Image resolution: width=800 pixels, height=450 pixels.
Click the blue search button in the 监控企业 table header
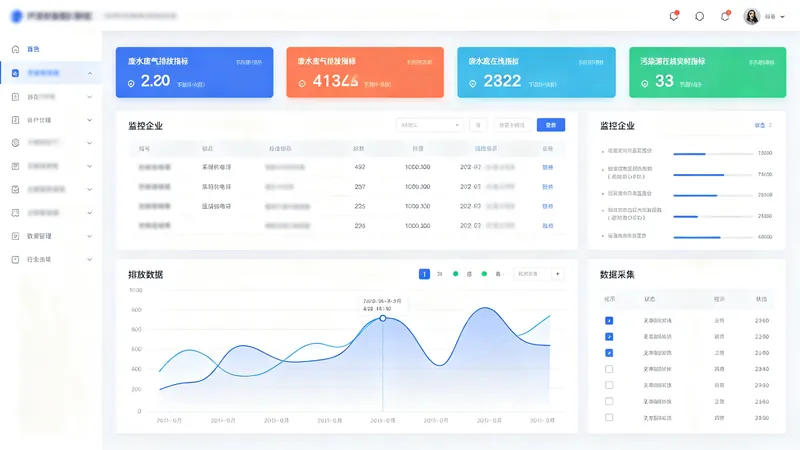click(x=551, y=125)
